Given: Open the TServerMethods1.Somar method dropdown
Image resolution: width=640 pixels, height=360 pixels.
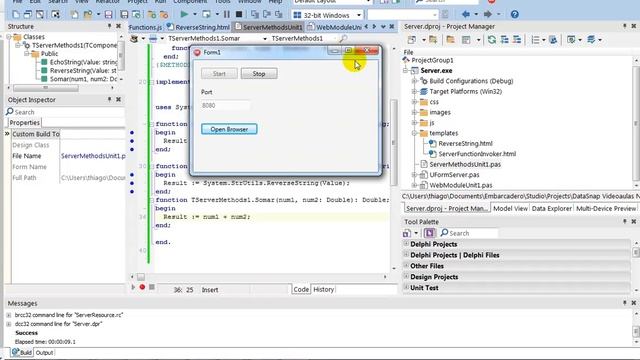Looking at the screenshot, I should click(x=264, y=38).
